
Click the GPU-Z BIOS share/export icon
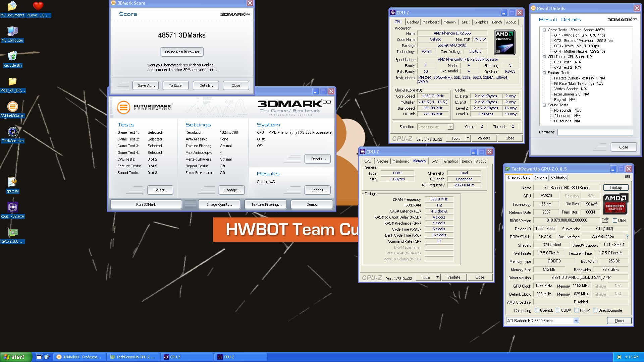click(x=605, y=220)
